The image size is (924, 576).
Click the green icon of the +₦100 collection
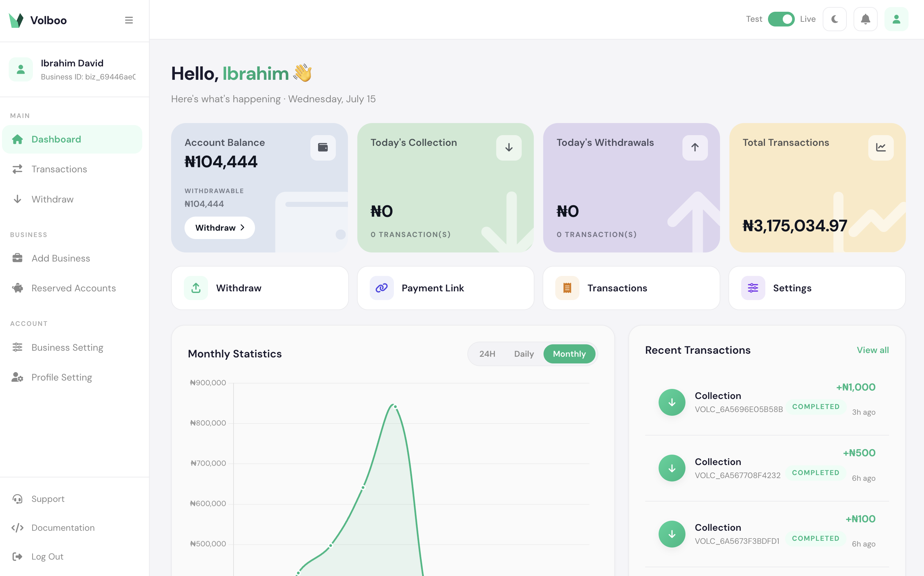coord(672,534)
